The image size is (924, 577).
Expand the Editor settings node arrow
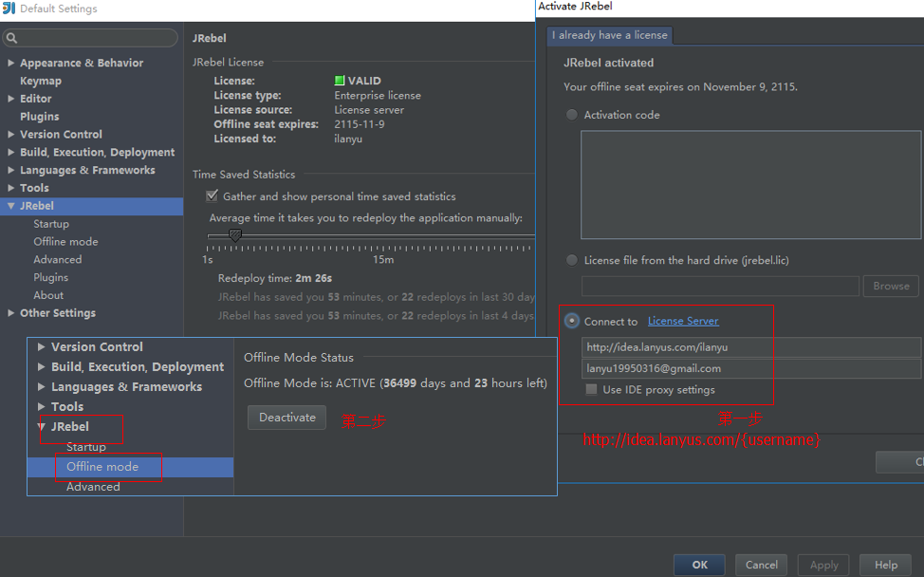[10, 99]
